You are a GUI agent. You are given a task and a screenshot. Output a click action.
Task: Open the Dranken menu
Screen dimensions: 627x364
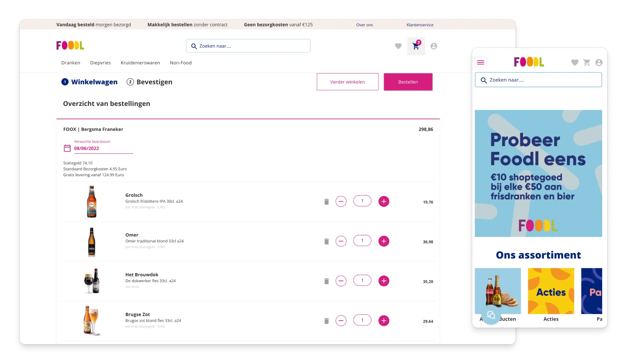[x=71, y=63]
